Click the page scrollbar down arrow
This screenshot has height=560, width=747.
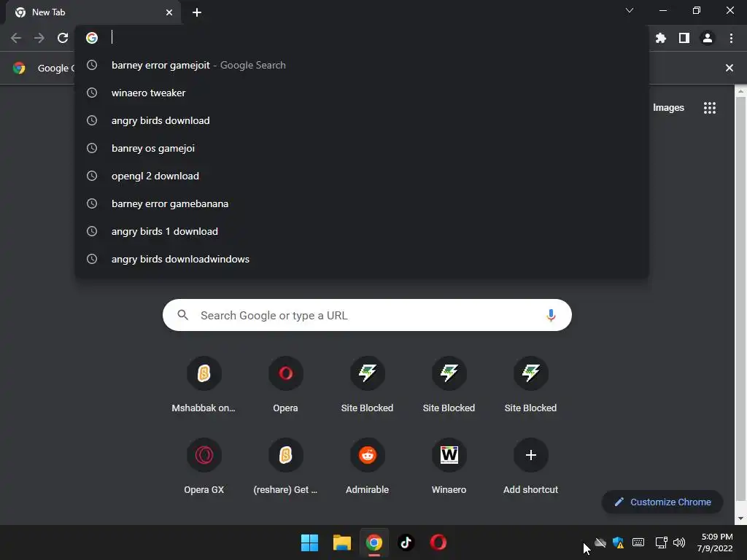click(x=741, y=518)
